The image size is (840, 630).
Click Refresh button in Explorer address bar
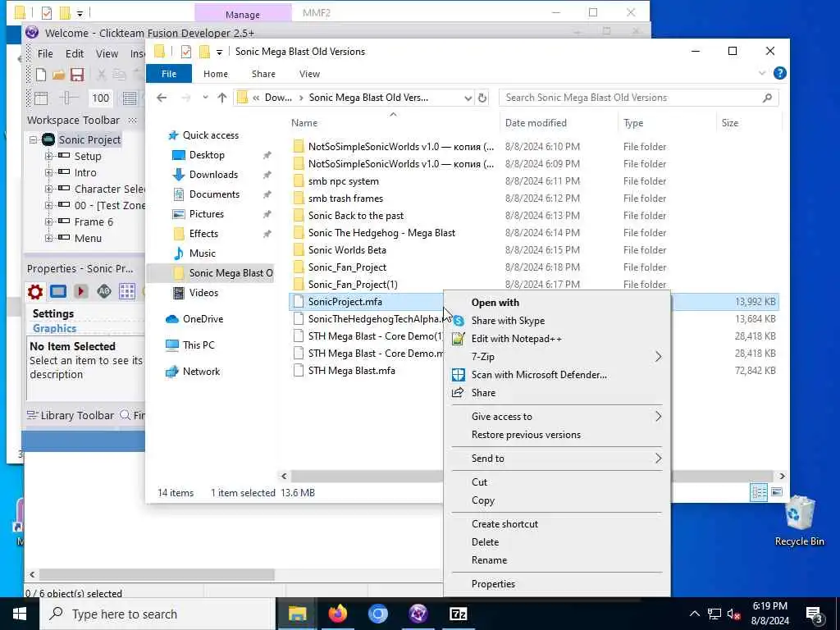[482, 98]
